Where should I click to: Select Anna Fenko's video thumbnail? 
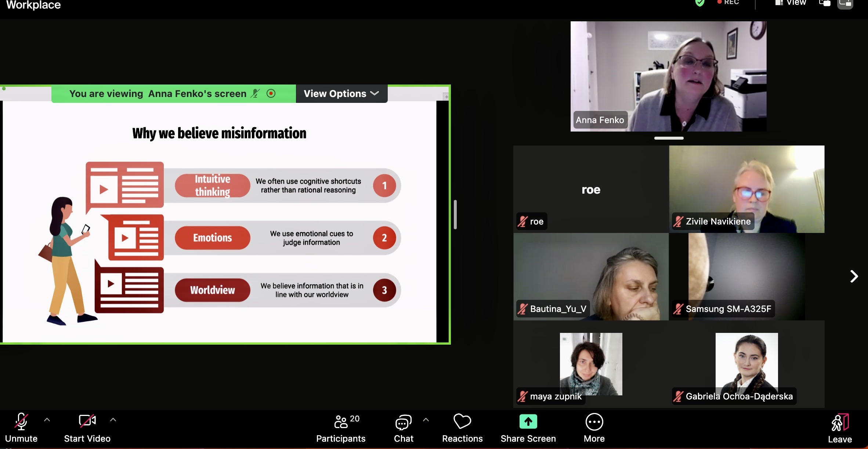click(x=668, y=76)
